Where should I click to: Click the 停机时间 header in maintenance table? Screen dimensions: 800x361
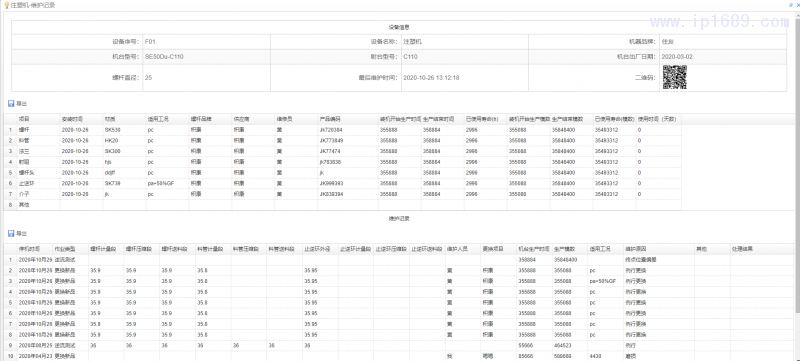coord(29,249)
